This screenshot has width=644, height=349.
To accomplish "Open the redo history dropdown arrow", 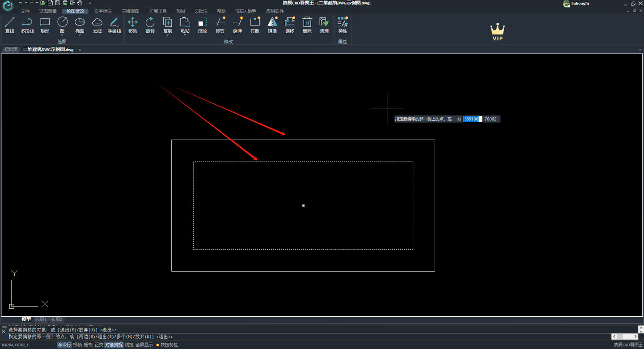I will point(37,3).
